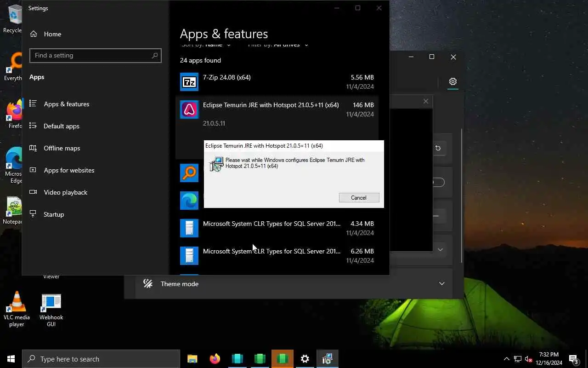Click the orange-highlighted green taskbar app
The image size is (588, 368).
pyautogui.click(x=283, y=359)
